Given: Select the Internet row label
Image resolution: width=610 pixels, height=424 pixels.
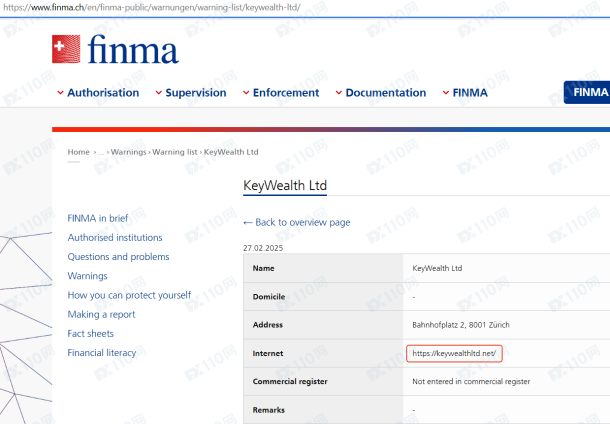Looking at the screenshot, I should pyautogui.click(x=268, y=354).
